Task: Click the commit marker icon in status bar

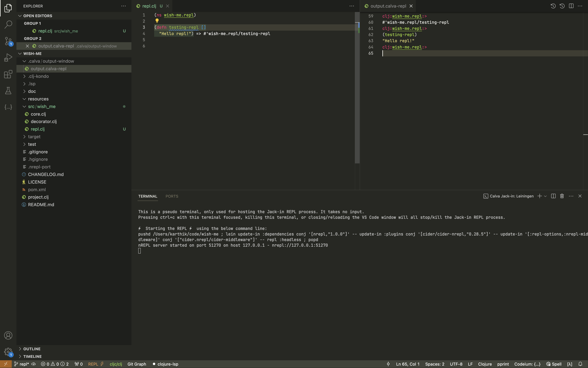Action: coord(388,364)
